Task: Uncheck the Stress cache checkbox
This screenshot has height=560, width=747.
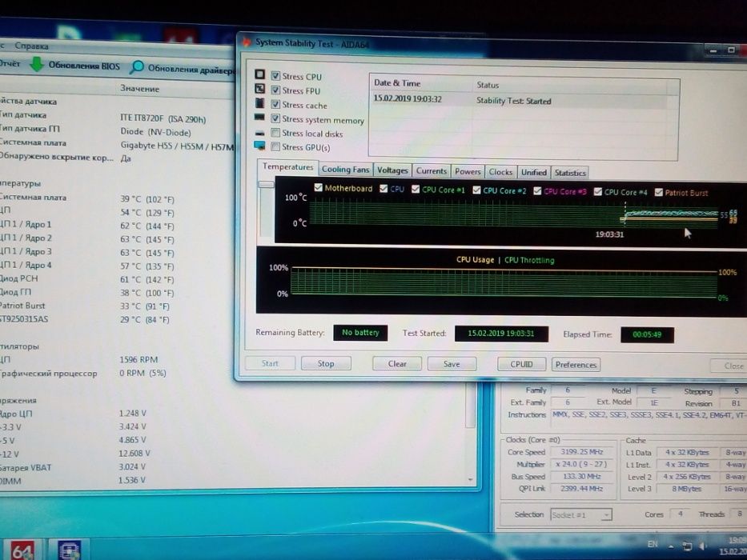Action: (x=275, y=104)
